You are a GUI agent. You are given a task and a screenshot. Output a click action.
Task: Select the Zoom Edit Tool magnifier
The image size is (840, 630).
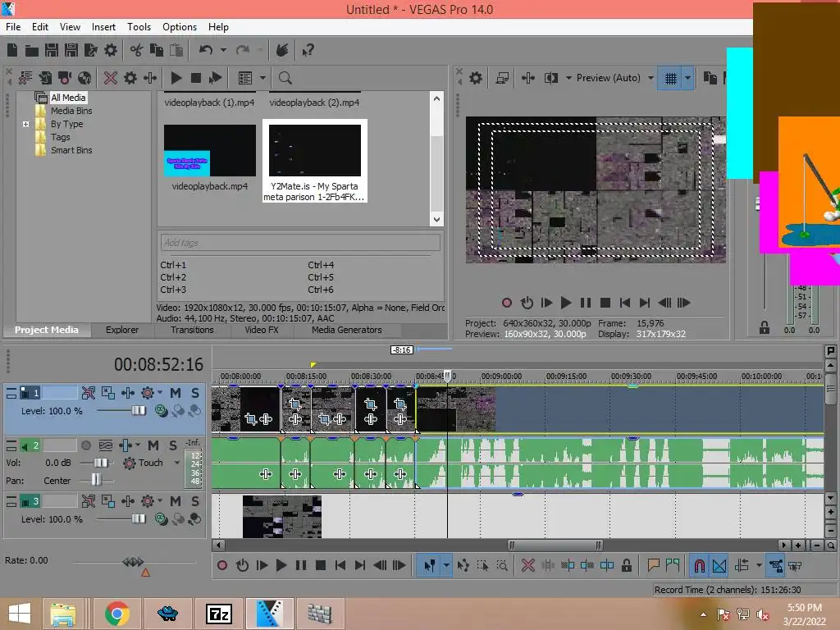[x=502, y=566]
